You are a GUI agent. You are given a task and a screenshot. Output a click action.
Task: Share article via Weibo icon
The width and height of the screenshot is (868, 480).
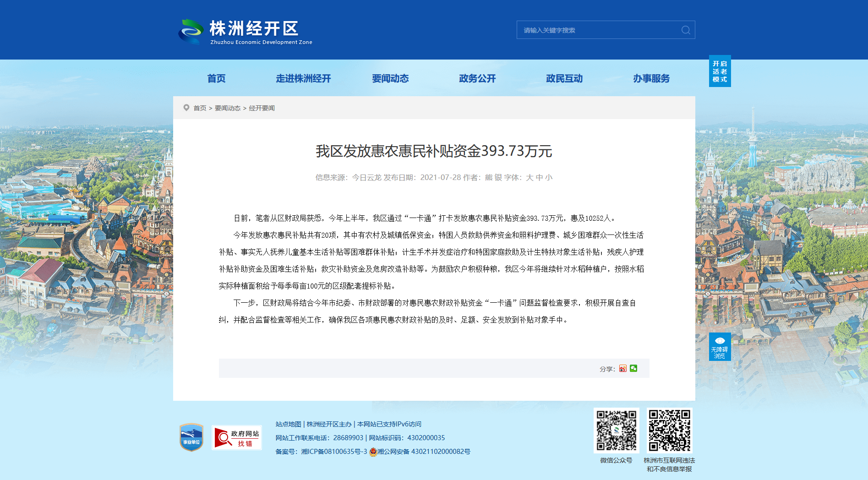point(622,368)
